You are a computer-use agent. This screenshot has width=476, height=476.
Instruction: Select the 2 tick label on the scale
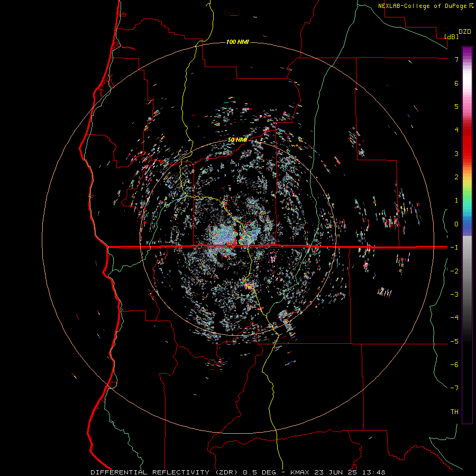[456, 177]
